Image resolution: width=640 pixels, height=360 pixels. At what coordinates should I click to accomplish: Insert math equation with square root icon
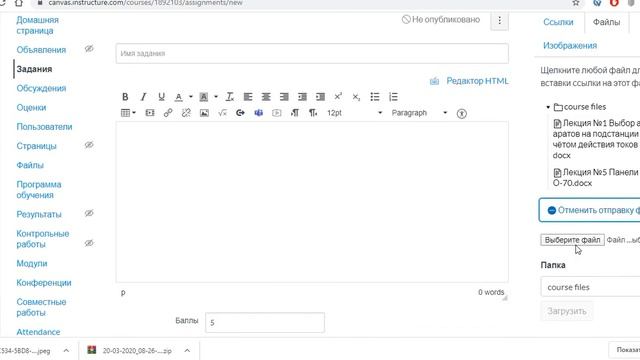[222, 113]
